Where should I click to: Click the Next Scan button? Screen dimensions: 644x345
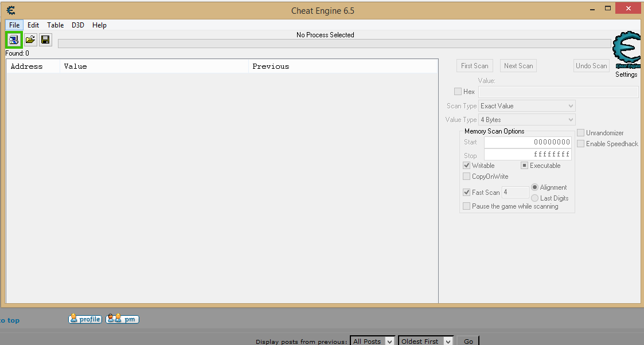click(x=518, y=66)
